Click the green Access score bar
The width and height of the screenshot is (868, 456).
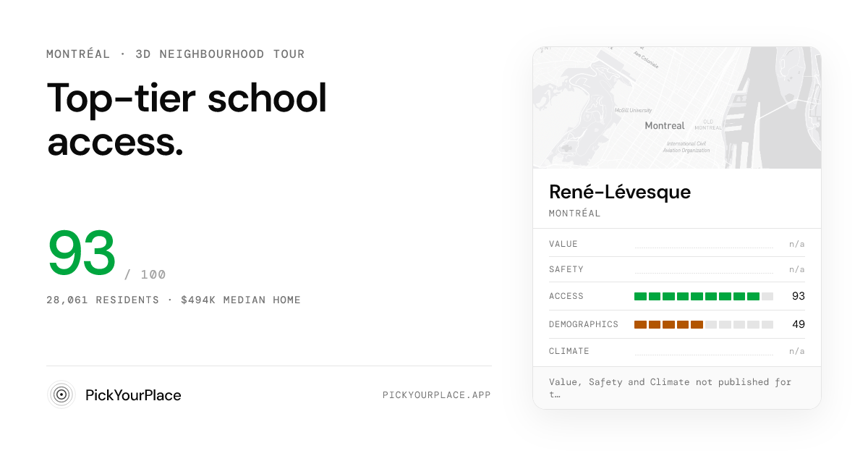tap(704, 296)
